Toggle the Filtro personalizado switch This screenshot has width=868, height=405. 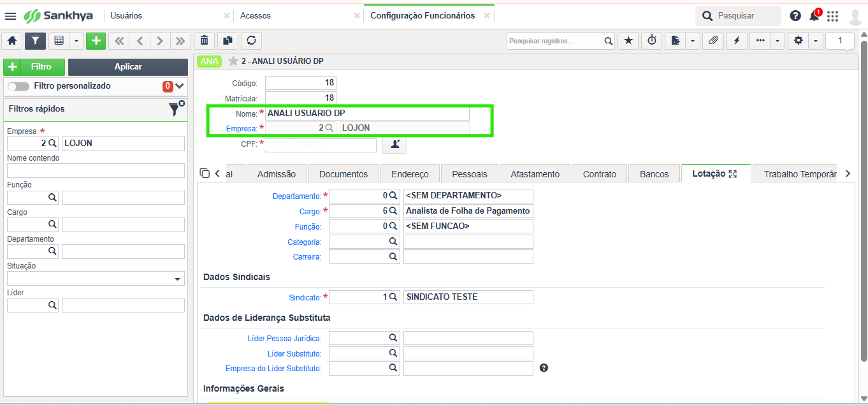(18, 86)
